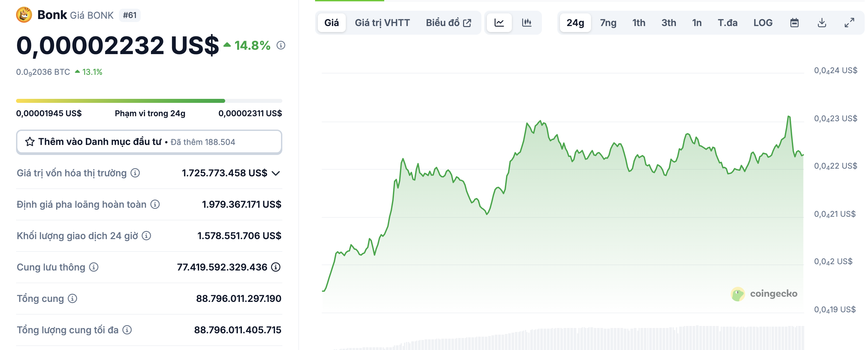Click the download chart data icon

pos(822,23)
